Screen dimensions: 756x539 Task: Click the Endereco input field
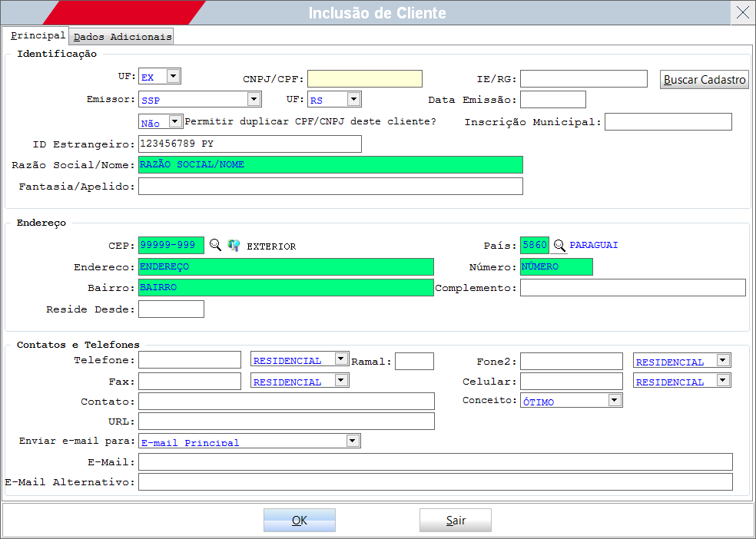point(286,267)
